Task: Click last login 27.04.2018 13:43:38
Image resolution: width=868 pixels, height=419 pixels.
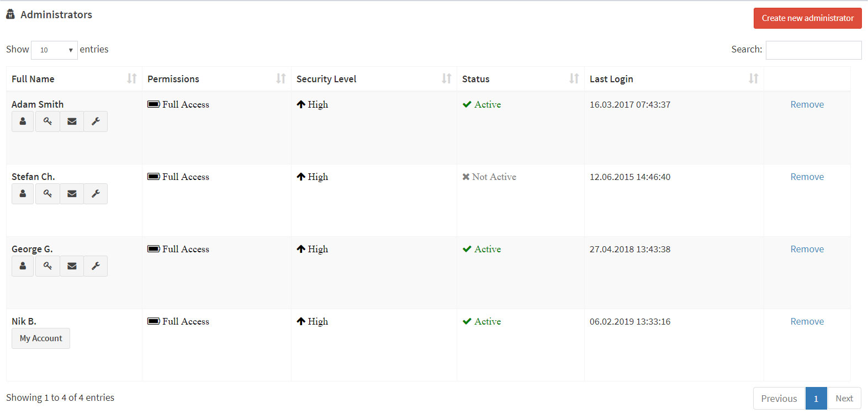Action: click(630, 249)
